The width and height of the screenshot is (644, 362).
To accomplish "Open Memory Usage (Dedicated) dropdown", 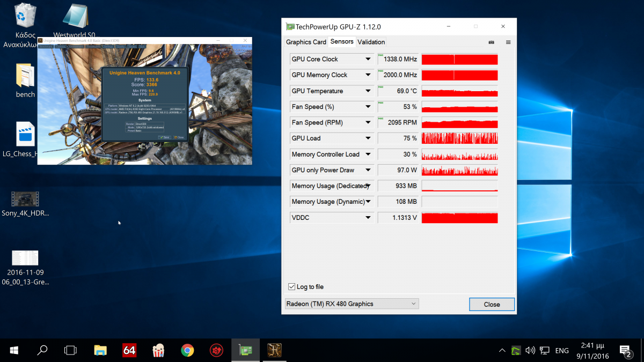I will coord(368,186).
